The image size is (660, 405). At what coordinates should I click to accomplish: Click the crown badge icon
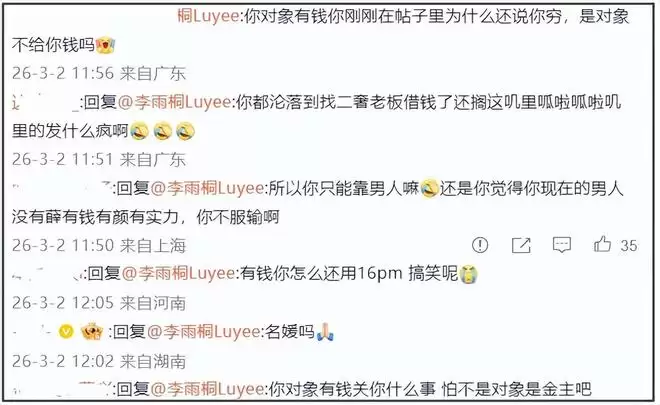click(92, 332)
